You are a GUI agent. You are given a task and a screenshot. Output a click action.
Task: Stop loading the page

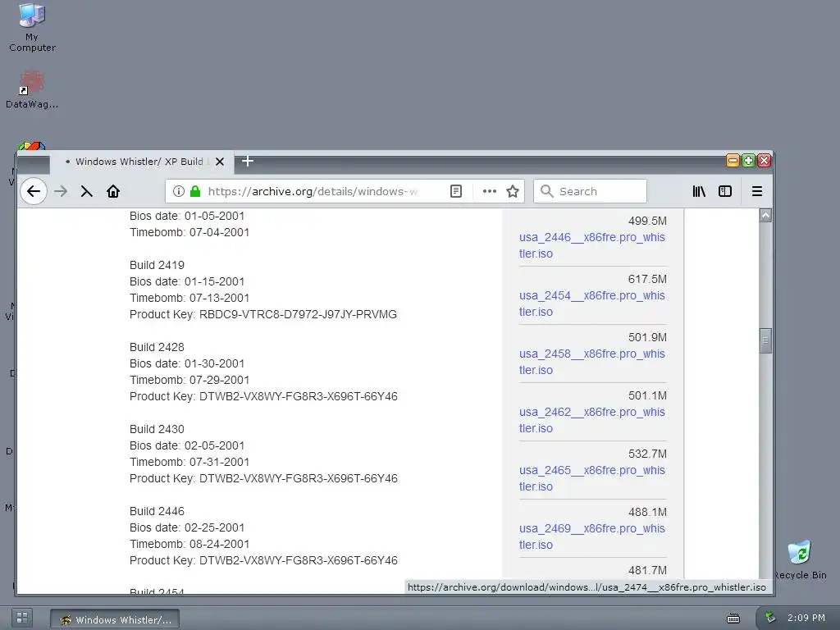tap(87, 191)
